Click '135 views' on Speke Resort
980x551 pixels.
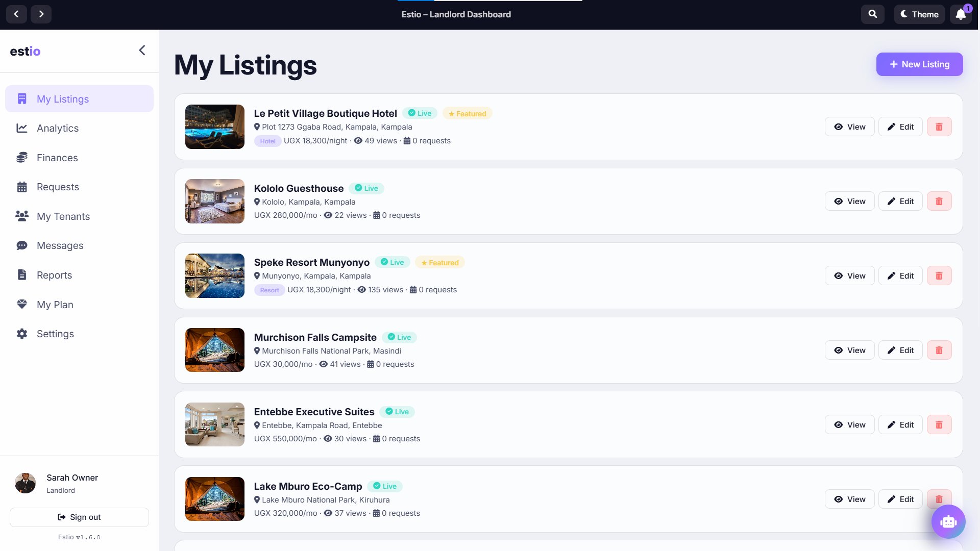coord(385,290)
